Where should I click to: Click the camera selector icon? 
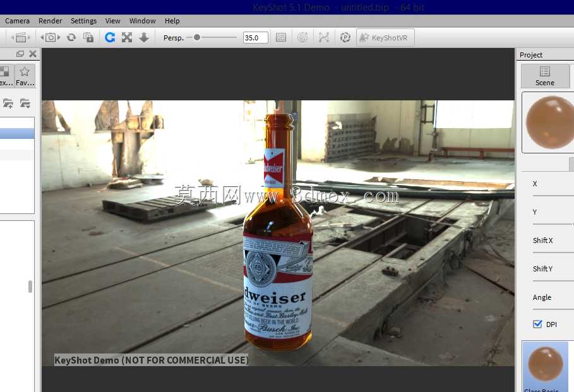[x=51, y=37]
